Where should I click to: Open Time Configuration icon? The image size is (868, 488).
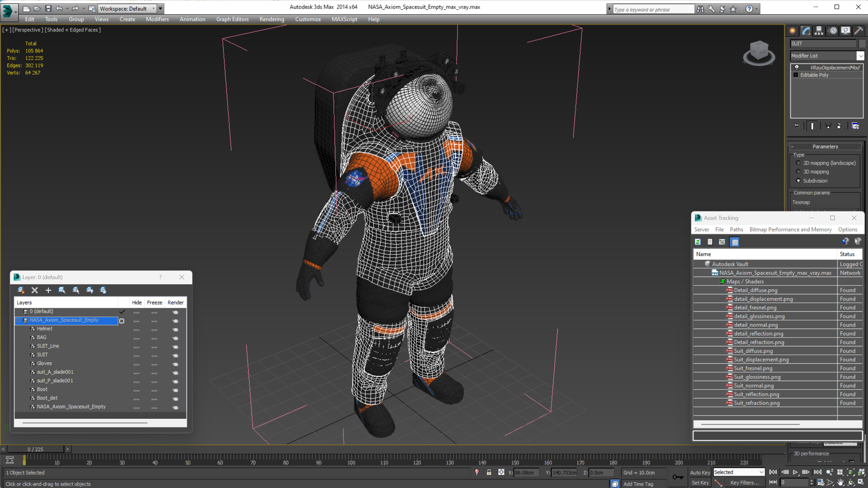click(821, 482)
